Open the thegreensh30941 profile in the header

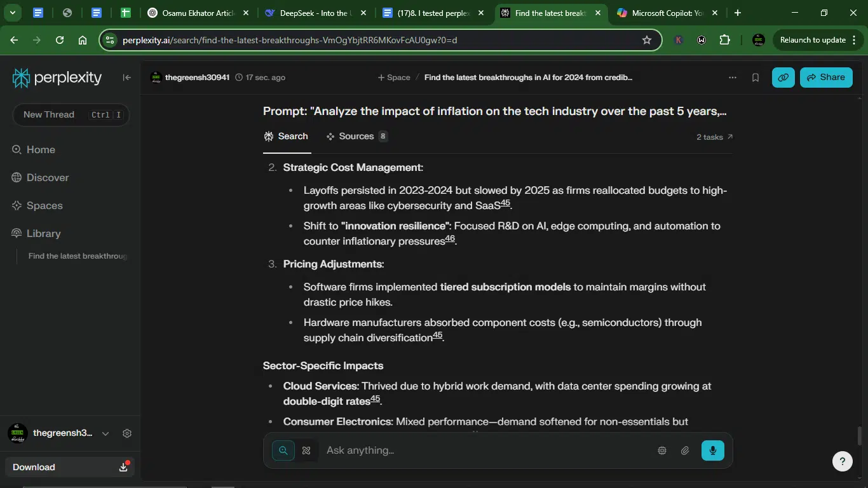coord(190,78)
